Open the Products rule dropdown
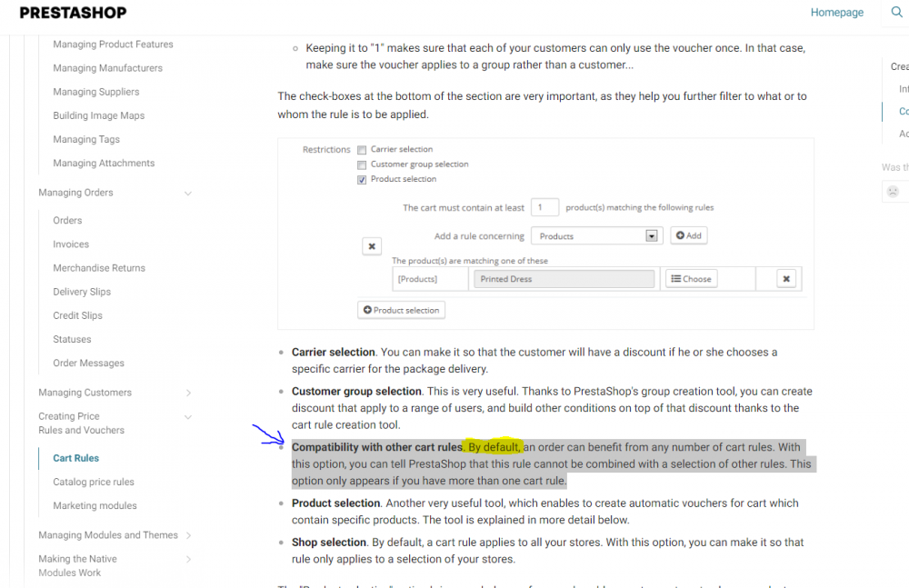Viewport: 909px width, 588px height. 597,236
